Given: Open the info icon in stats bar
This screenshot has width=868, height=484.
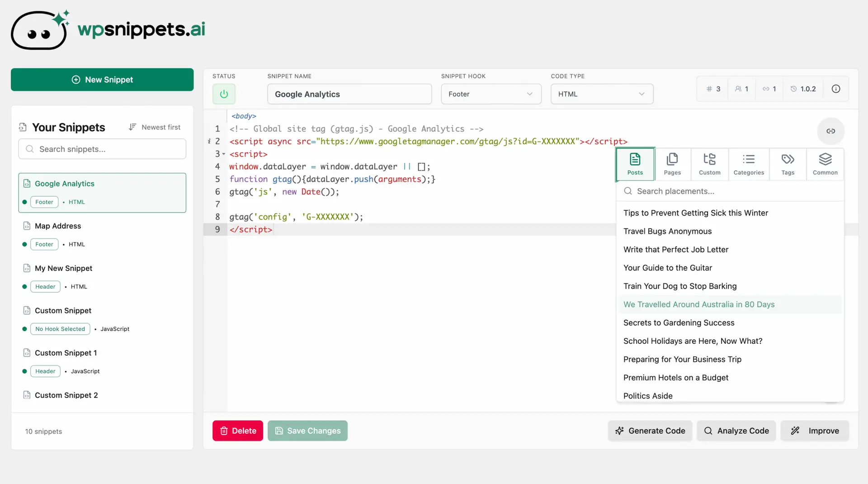Looking at the screenshot, I should (x=836, y=89).
